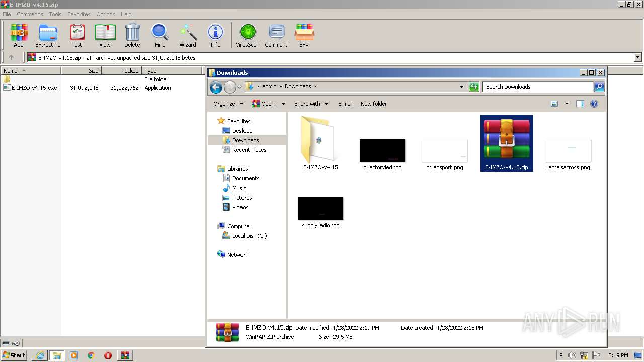Viewport: 644px width, 362px height.
Task: Open the dropdown arrow beside Open
Action: [283, 104]
